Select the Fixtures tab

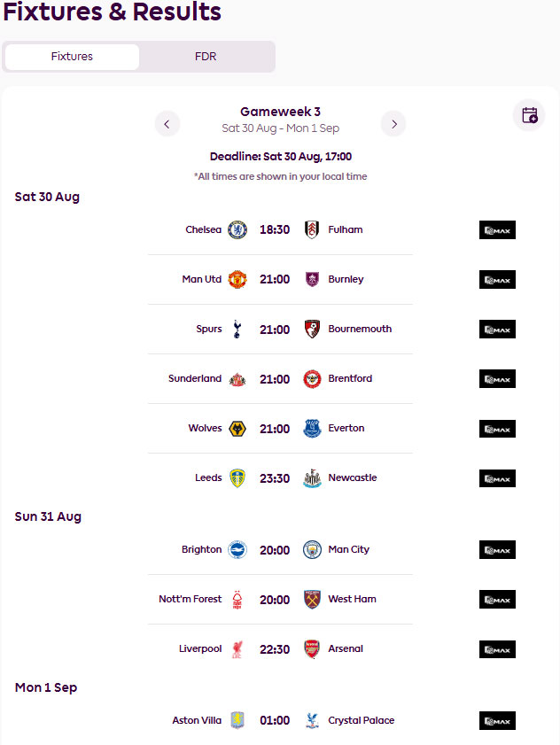click(73, 57)
